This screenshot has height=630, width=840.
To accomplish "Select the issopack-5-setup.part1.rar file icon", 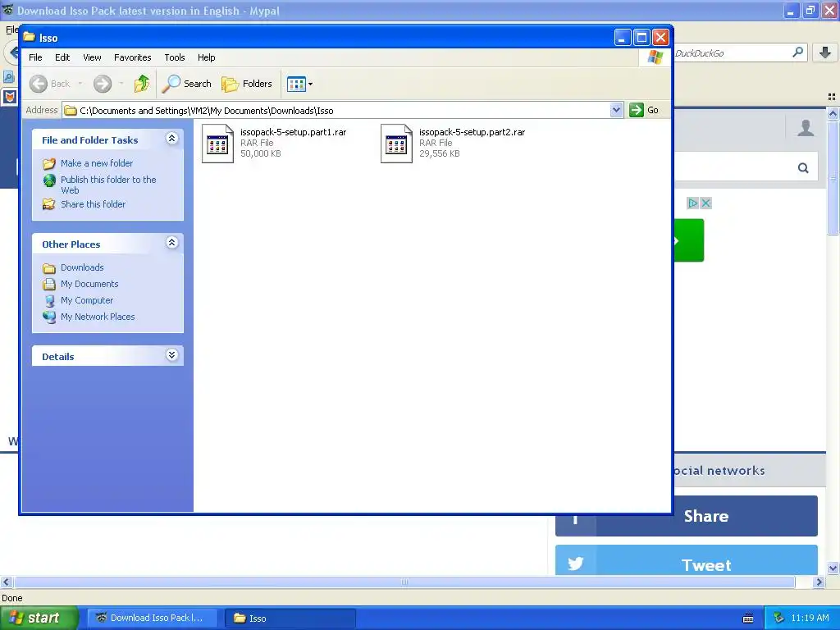I will click(x=217, y=143).
